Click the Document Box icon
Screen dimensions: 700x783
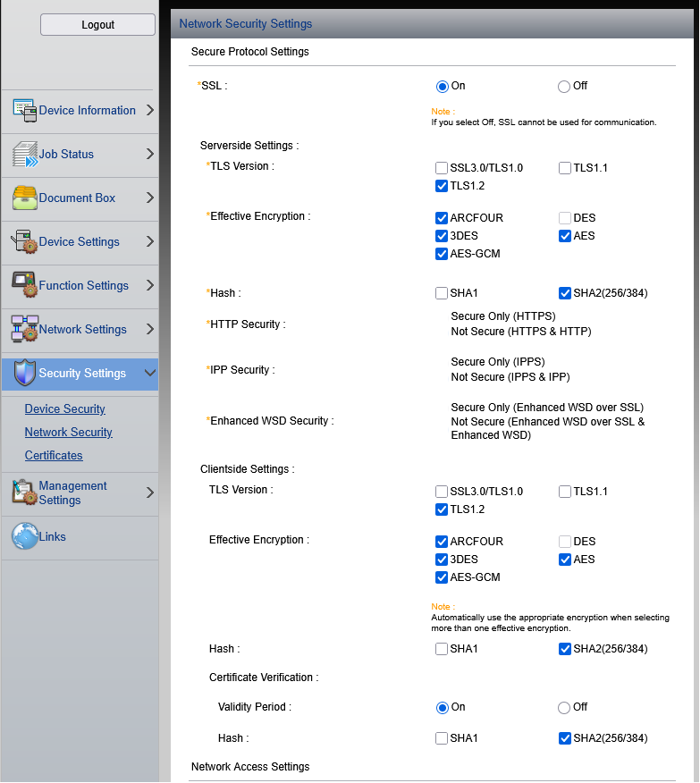(24, 198)
